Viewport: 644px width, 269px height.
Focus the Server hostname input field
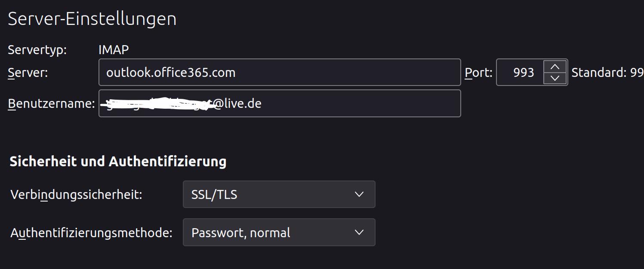click(x=280, y=72)
